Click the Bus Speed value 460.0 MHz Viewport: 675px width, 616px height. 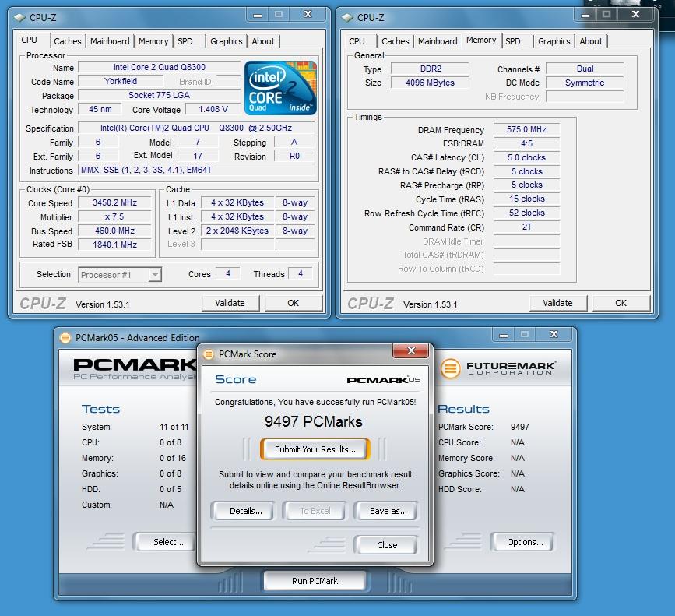coord(115,231)
